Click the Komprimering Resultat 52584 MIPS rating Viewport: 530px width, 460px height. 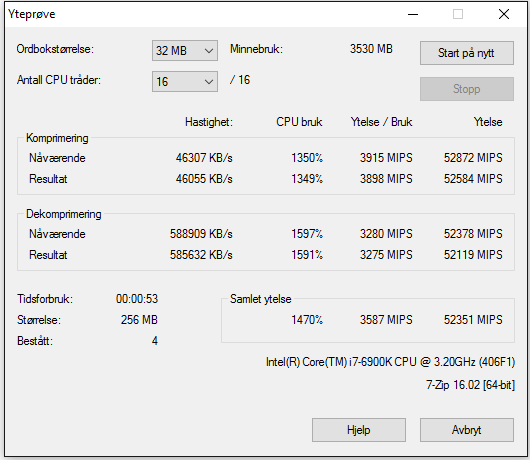click(473, 179)
